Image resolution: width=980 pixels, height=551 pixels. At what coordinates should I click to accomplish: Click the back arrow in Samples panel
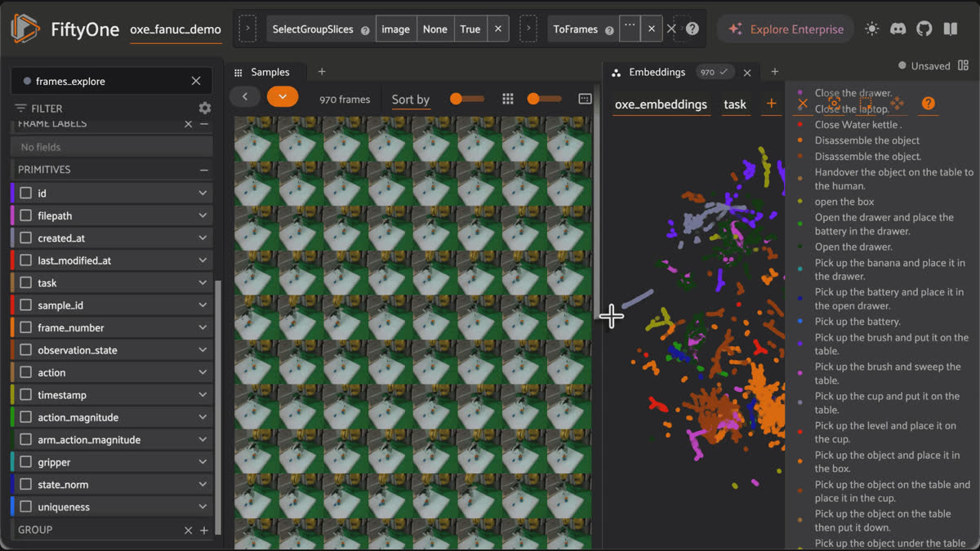coord(245,97)
